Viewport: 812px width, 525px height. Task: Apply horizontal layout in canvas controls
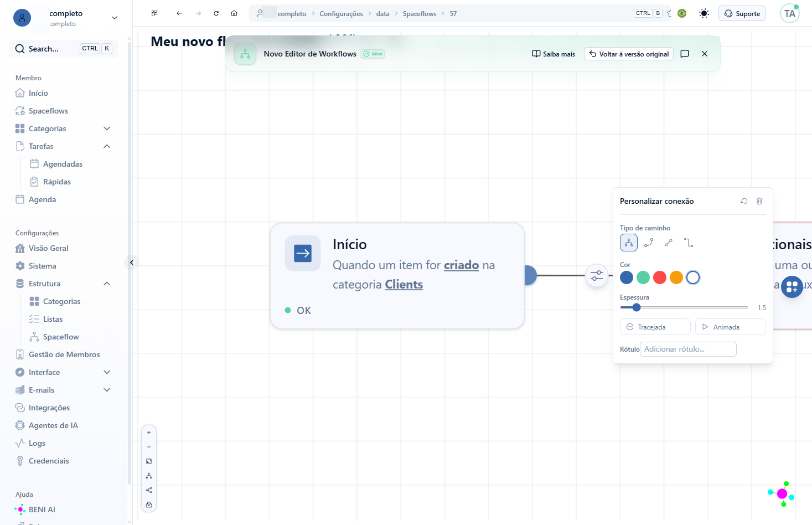point(149,490)
